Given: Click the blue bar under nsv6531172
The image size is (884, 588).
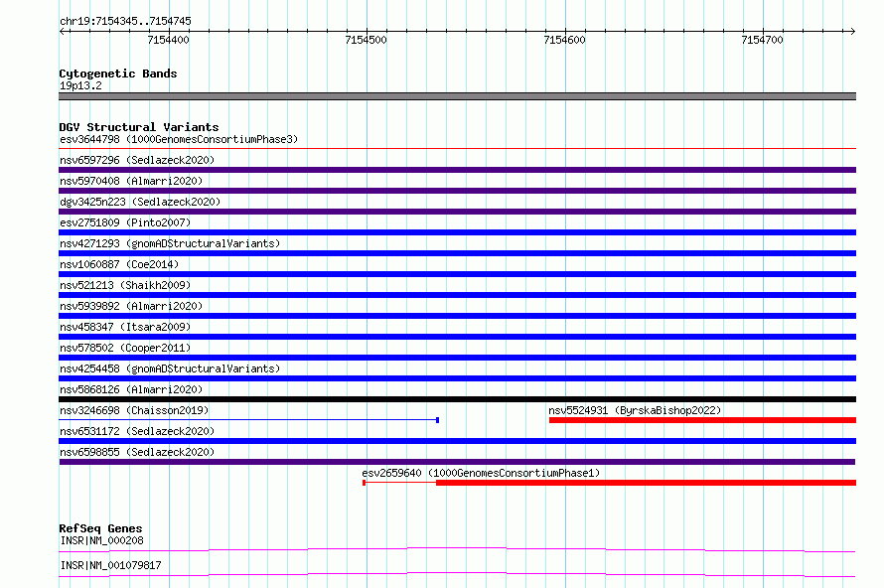Looking at the screenshot, I should [457, 441].
